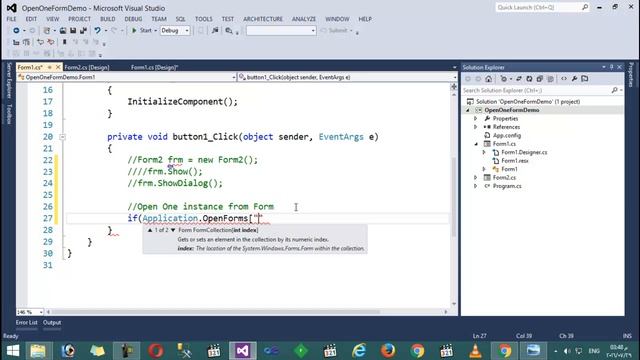The height and width of the screenshot is (360, 640).
Task: Click Refresh icon in Solution Explorer
Action: pyautogui.click(x=529, y=79)
